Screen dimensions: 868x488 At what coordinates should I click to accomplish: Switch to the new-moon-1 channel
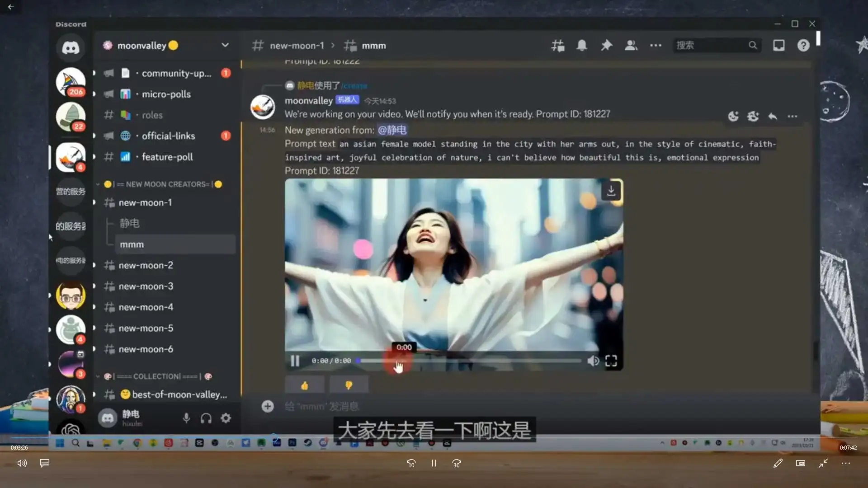[x=145, y=202]
